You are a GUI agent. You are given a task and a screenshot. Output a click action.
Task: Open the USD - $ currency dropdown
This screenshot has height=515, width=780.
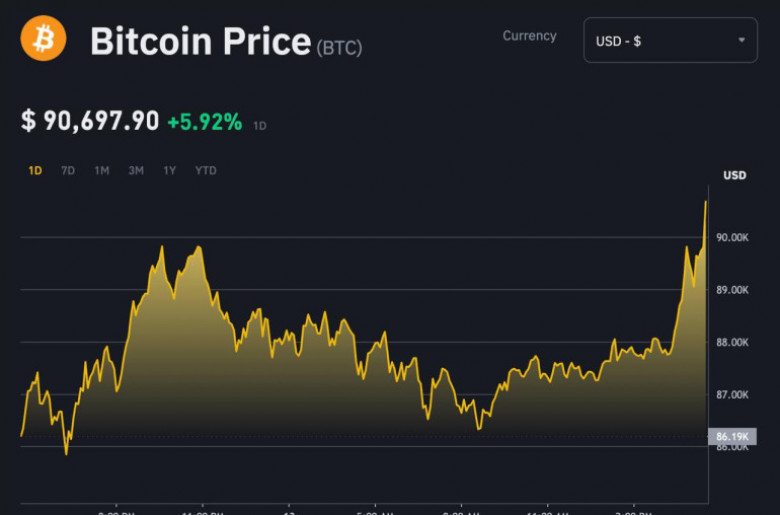[668, 40]
